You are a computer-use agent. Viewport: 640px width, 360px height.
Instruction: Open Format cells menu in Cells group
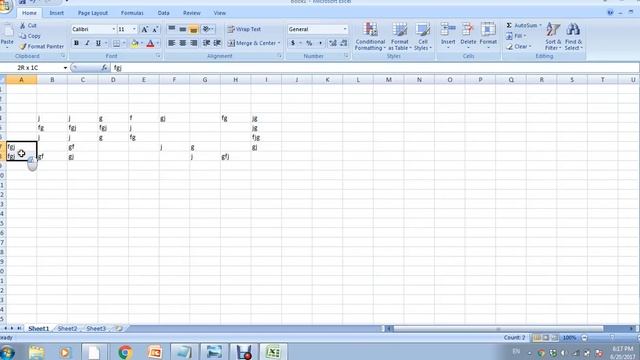(x=488, y=36)
